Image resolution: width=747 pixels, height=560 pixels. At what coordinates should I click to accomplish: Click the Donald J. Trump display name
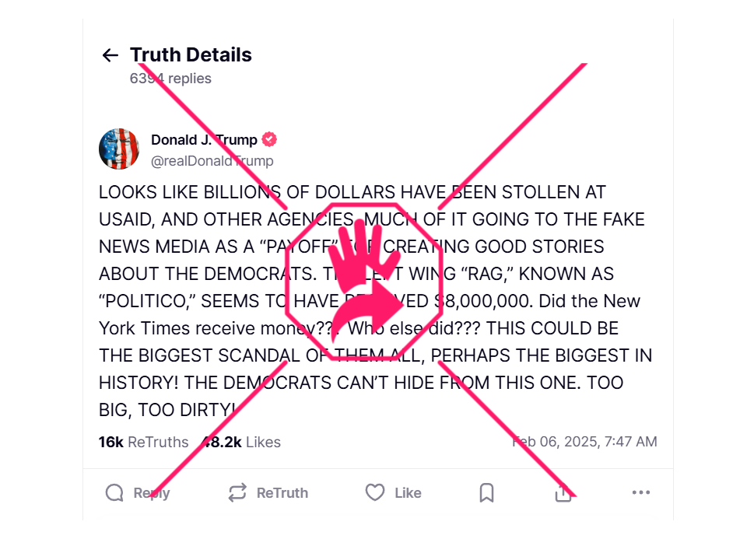coord(204,140)
